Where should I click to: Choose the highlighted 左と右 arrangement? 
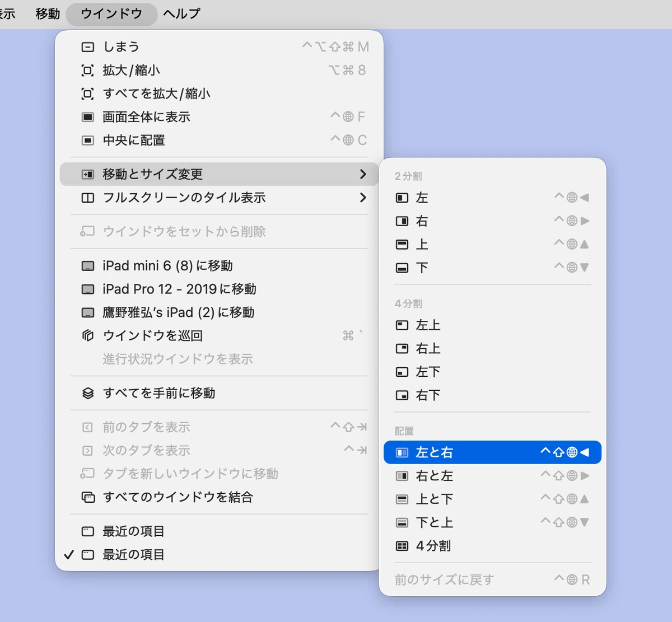[x=492, y=452]
